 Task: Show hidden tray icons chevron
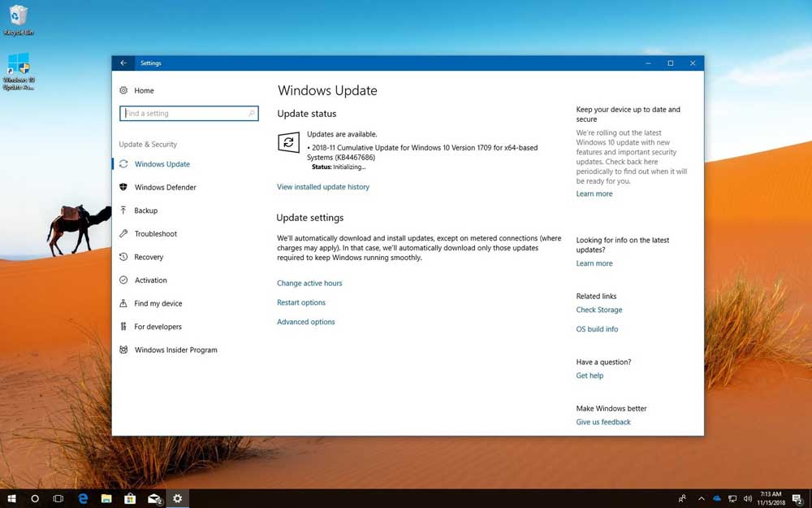pyautogui.click(x=702, y=499)
